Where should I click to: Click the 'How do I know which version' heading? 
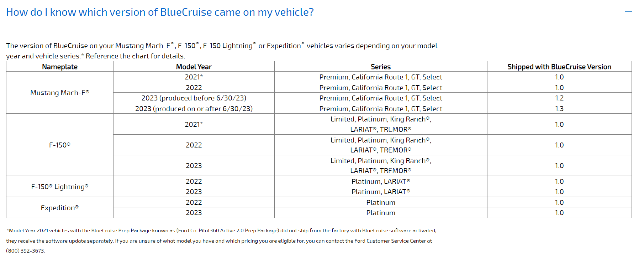pos(160,12)
